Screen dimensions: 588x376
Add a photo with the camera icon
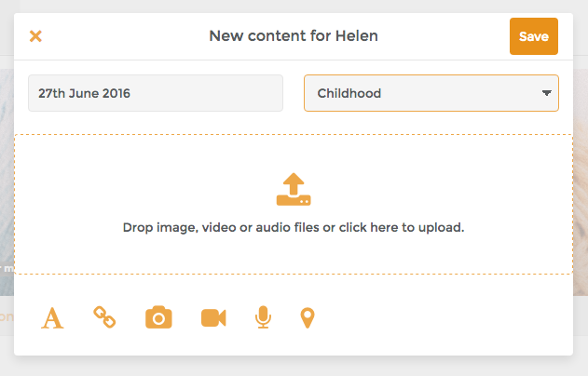pos(158,318)
